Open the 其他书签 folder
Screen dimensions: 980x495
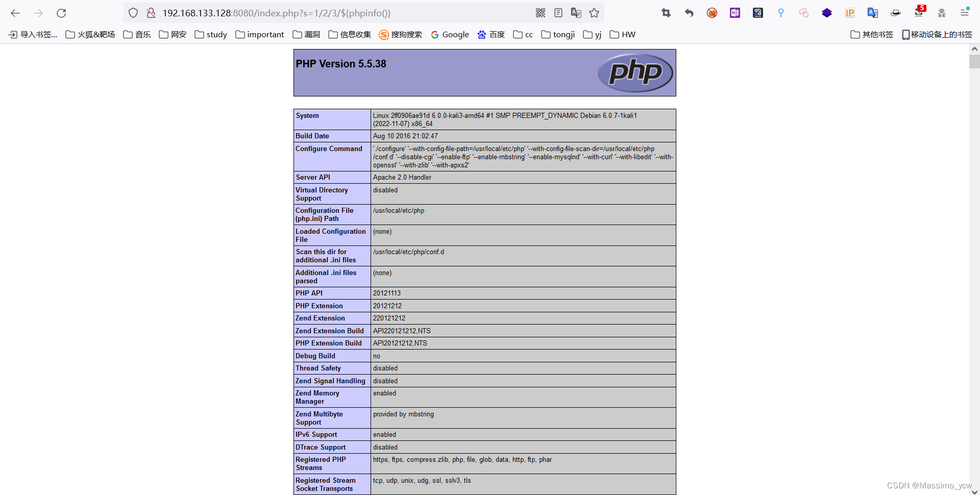[x=872, y=35]
